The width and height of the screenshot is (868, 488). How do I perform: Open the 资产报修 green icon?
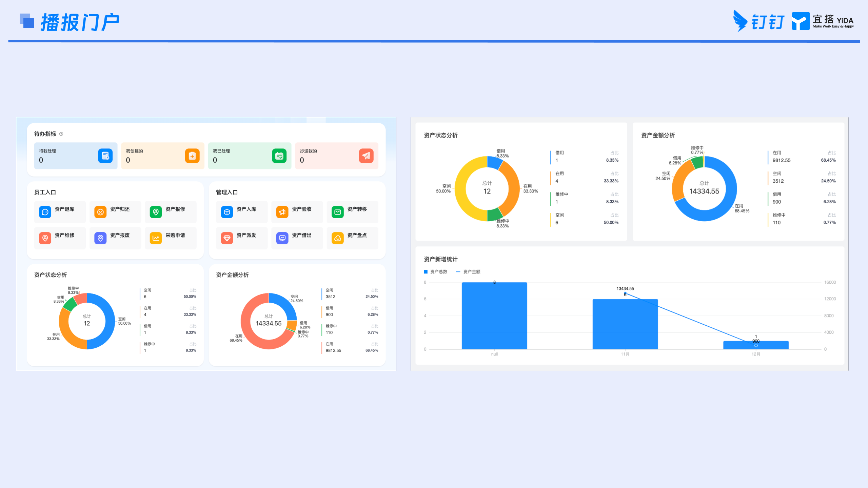(156, 212)
